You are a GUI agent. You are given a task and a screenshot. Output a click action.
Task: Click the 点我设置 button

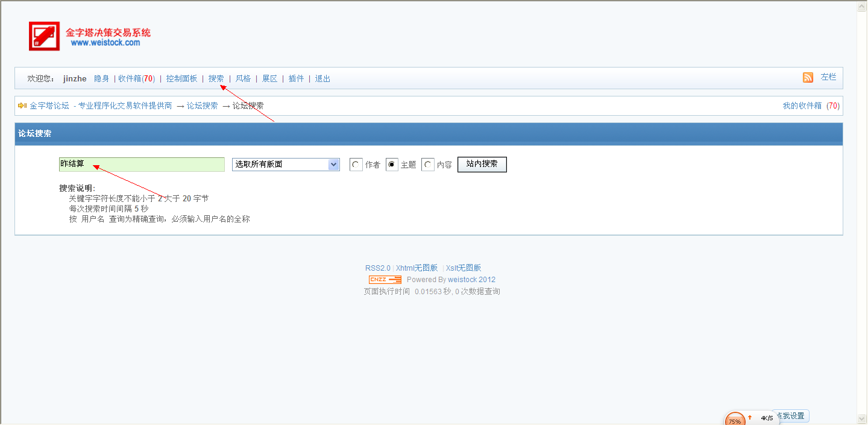790,416
